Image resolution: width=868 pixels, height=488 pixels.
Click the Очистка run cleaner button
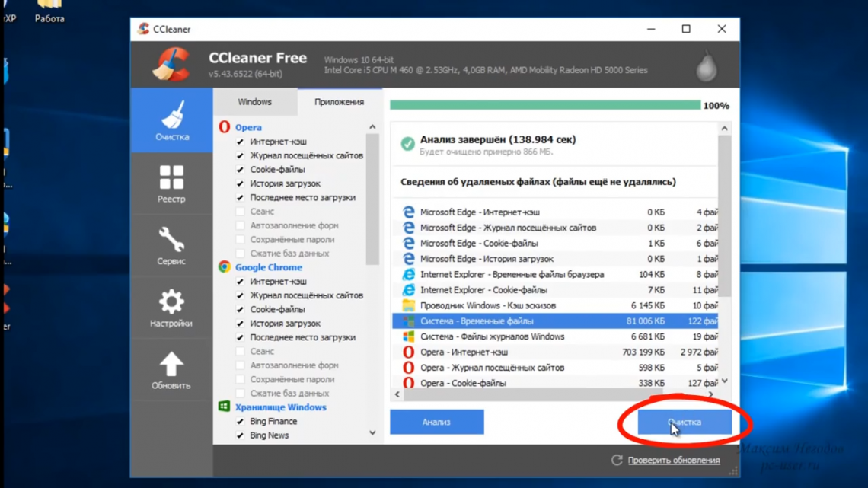685,422
